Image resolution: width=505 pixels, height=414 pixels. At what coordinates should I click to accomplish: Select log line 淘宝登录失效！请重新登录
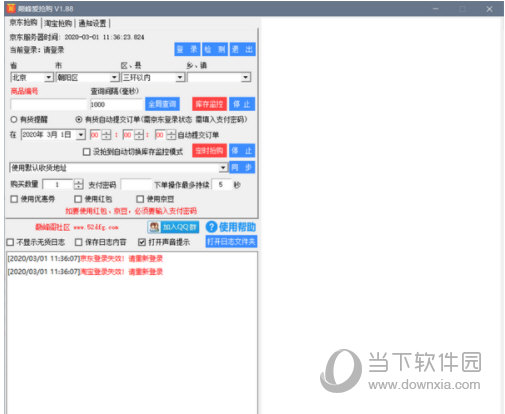85,272
